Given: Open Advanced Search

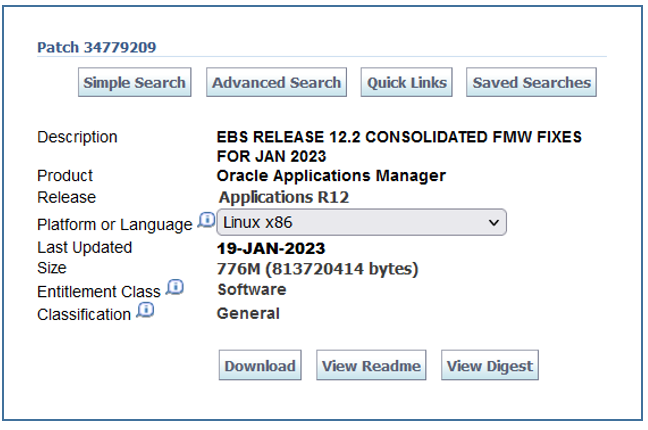Looking at the screenshot, I should coord(277,83).
